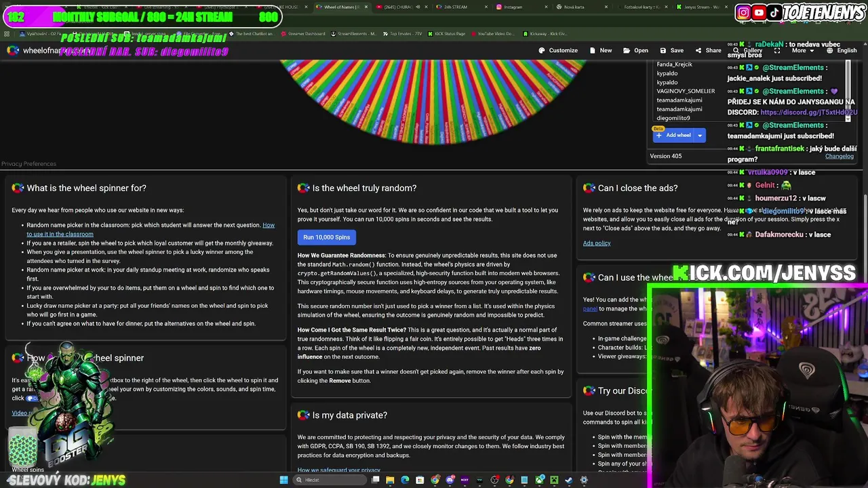Switch to Jenyss Stream browser tab
868x488 pixels.
click(701, 7)
